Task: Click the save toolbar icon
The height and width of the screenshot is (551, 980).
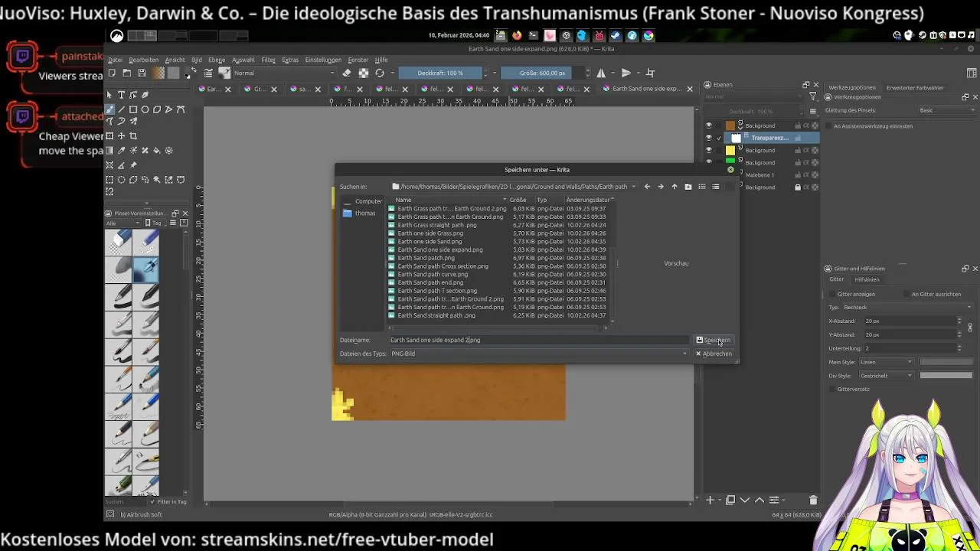Action: [142, 73]
